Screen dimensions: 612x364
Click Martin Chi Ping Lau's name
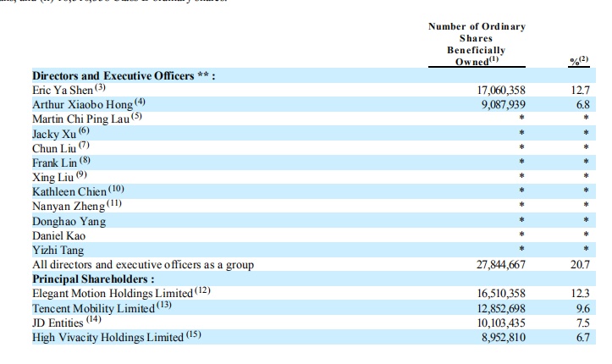pos(80,119)
